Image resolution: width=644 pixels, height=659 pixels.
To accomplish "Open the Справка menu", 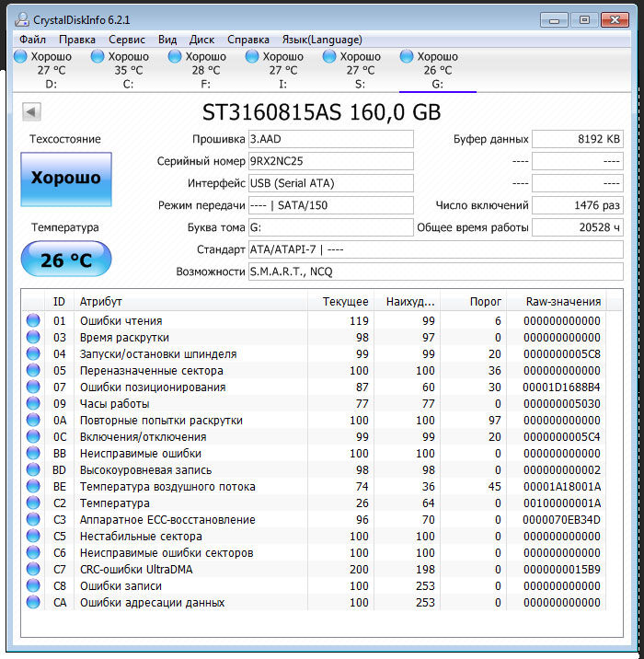I will click(247, 40).
